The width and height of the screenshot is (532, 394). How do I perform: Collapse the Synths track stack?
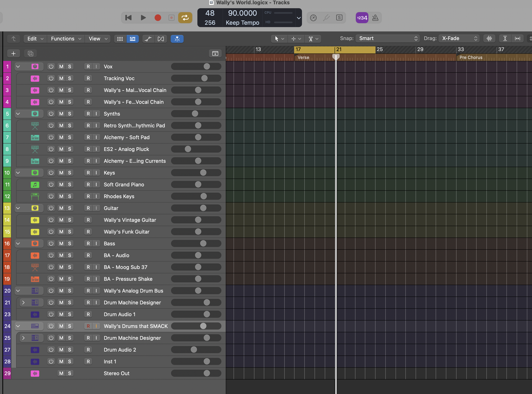18,114
